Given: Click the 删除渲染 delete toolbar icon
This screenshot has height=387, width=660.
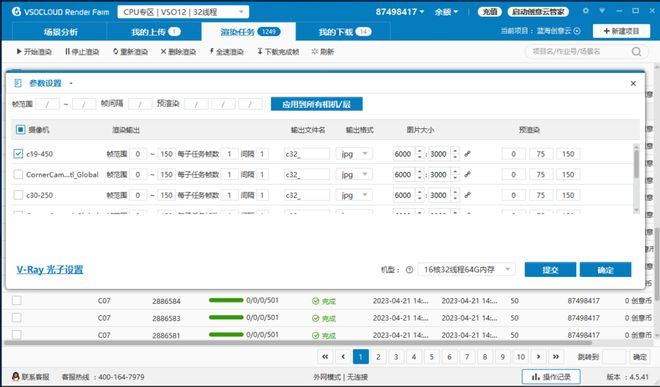Looking at the screenshot, I should click(163, 51).
